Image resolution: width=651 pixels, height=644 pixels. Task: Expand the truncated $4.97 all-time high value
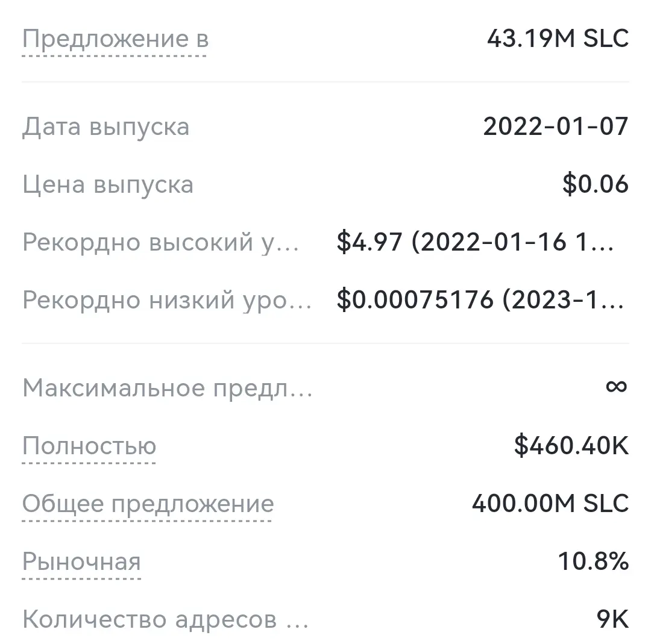pos(476,242)
